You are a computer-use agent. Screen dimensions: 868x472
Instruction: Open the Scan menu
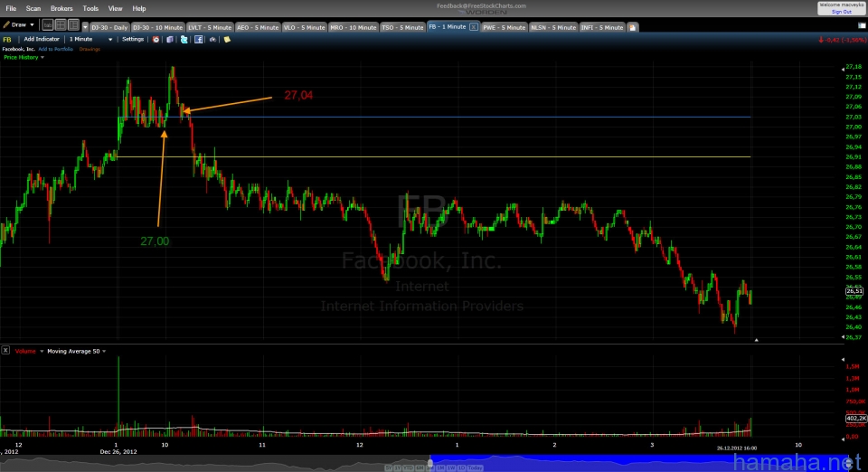(33, 8)
